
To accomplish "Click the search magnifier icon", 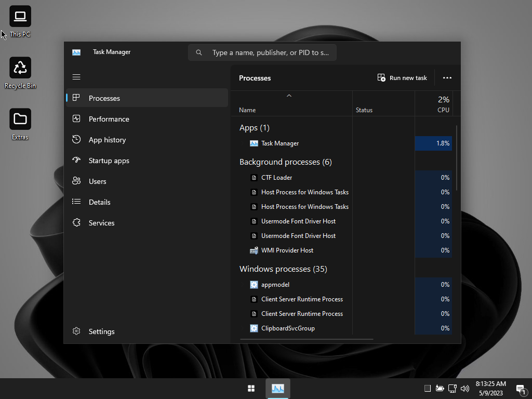I will (199, 52).
